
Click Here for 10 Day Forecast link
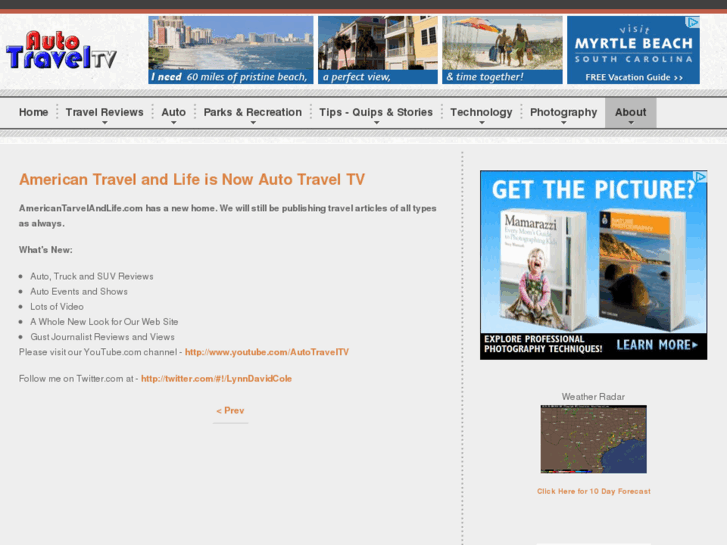point(593,491)
